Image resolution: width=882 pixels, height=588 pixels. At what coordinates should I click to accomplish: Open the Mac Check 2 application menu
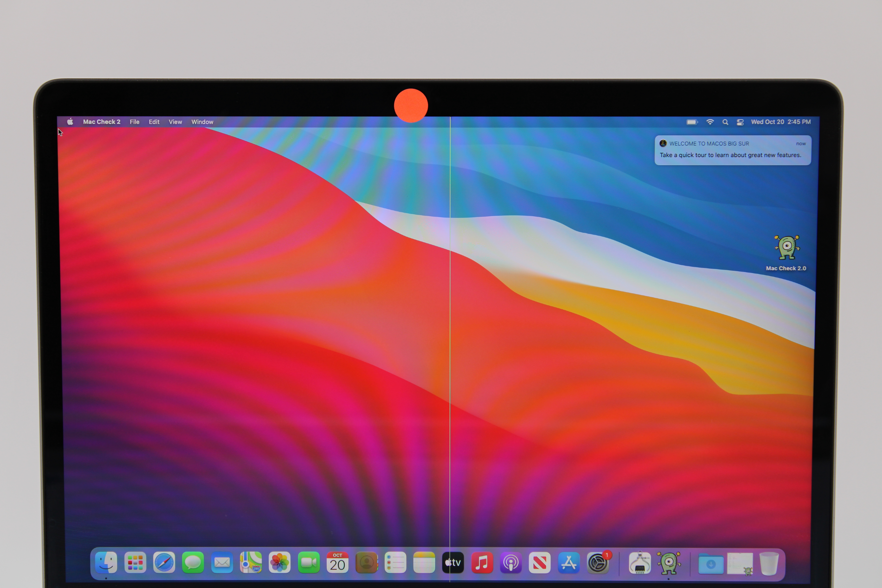pos(102,122)
